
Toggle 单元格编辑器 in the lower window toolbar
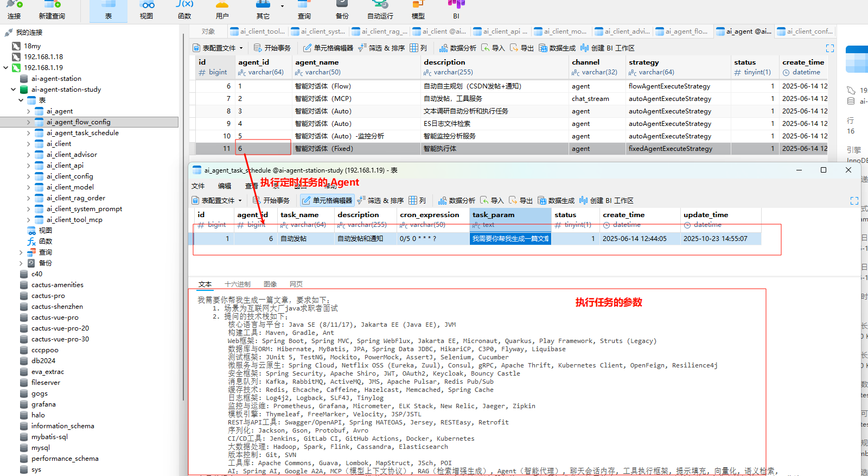(x=327, y=201)
